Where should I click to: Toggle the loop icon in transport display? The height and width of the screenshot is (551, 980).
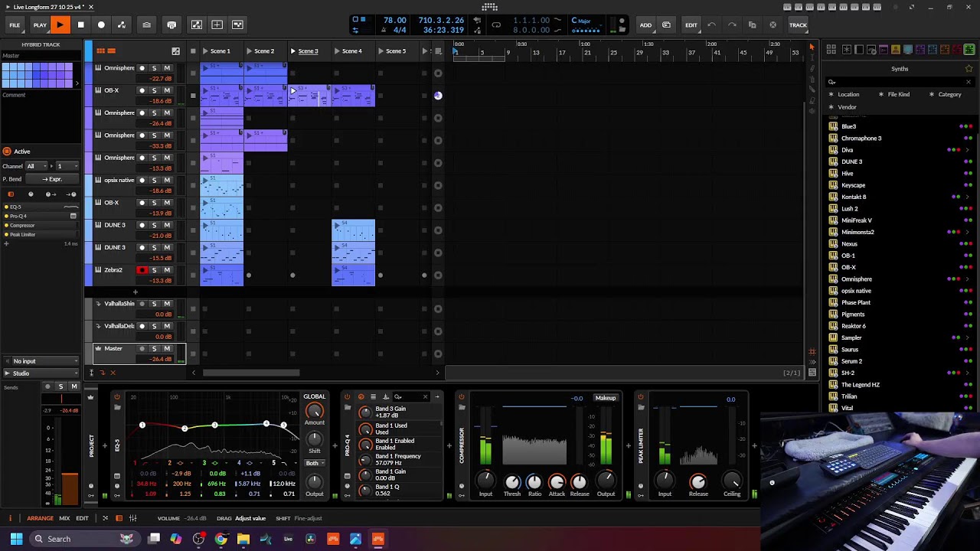tap(496, 24)
